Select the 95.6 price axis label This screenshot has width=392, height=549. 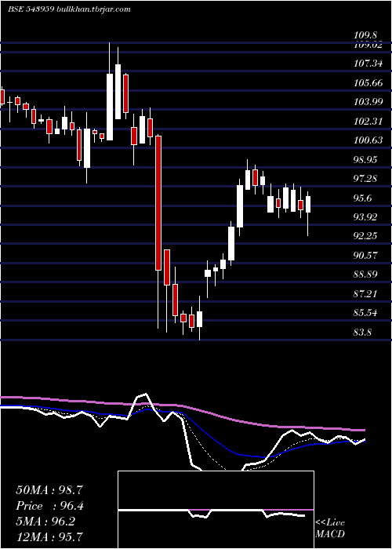click(x=363, y=198)
